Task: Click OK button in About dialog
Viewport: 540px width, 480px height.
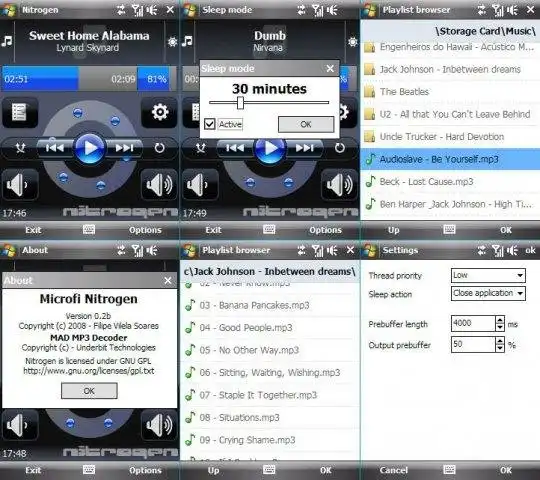Action: (x=89, y=391)
